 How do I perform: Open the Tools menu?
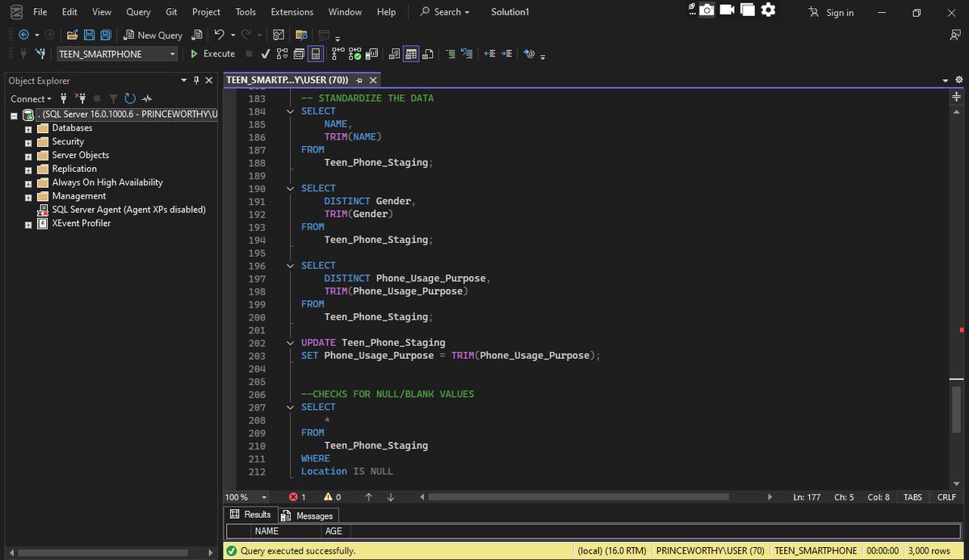coord(245,12)
